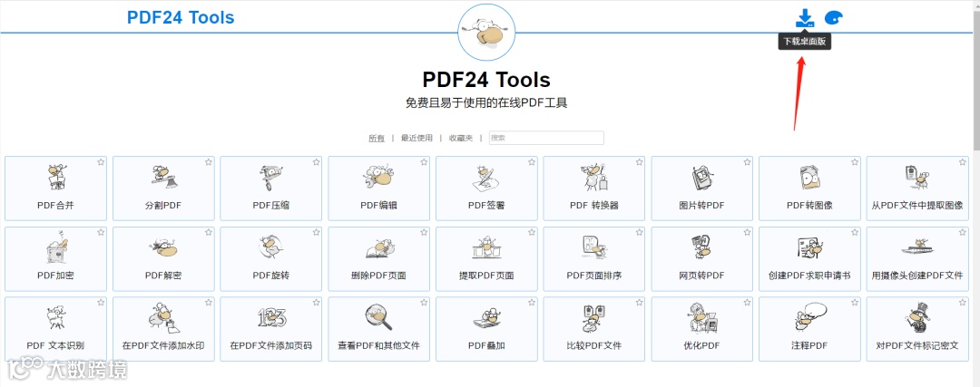
Task: Select the 最近使用 filter tab
Action: click(x=416, y=138)
